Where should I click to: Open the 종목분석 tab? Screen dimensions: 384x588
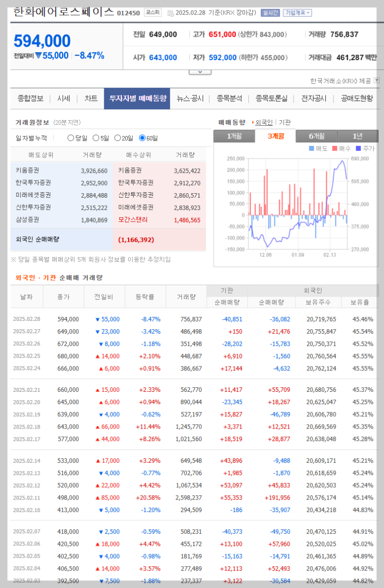point(229,98)
